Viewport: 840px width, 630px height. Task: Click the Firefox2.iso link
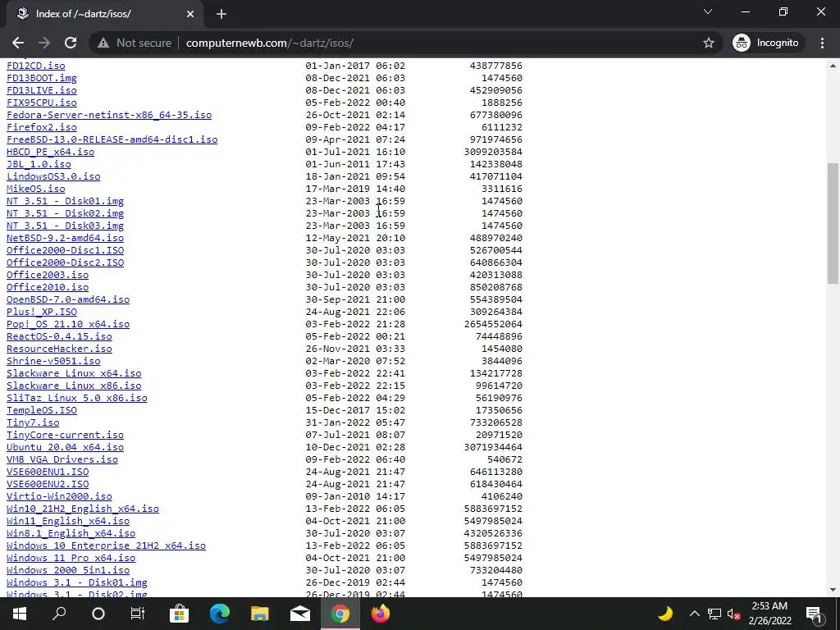click(x=42, y=127)
